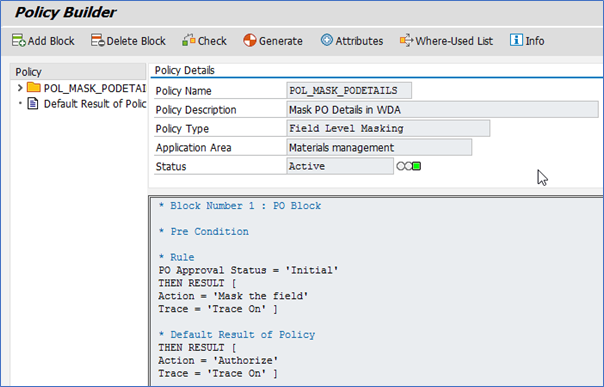Click the Application Area field
The width and height of the screenshot is (604, 387).
pos(379,147)
